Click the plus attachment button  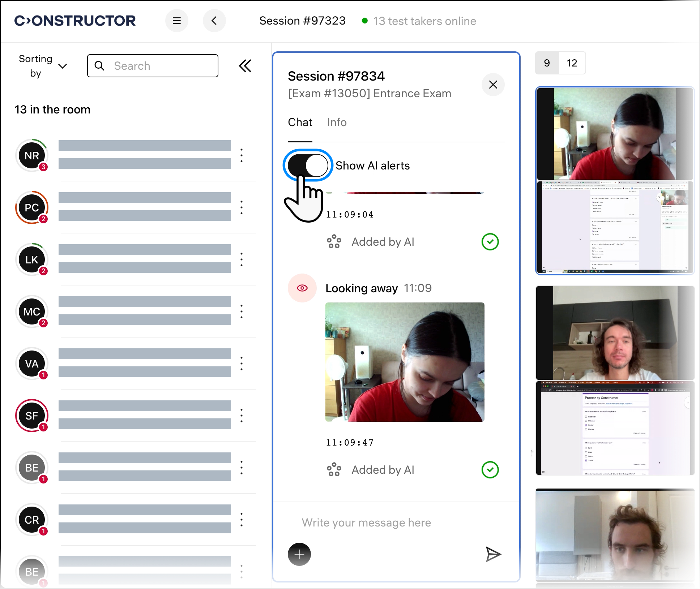[x=299, y=554]
